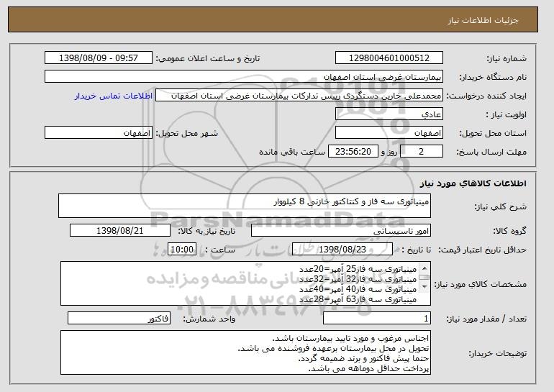Viewport: 554px width, 392px height.
Task: Click the remaining time field 23:56:20
Action: coord(353,152)
